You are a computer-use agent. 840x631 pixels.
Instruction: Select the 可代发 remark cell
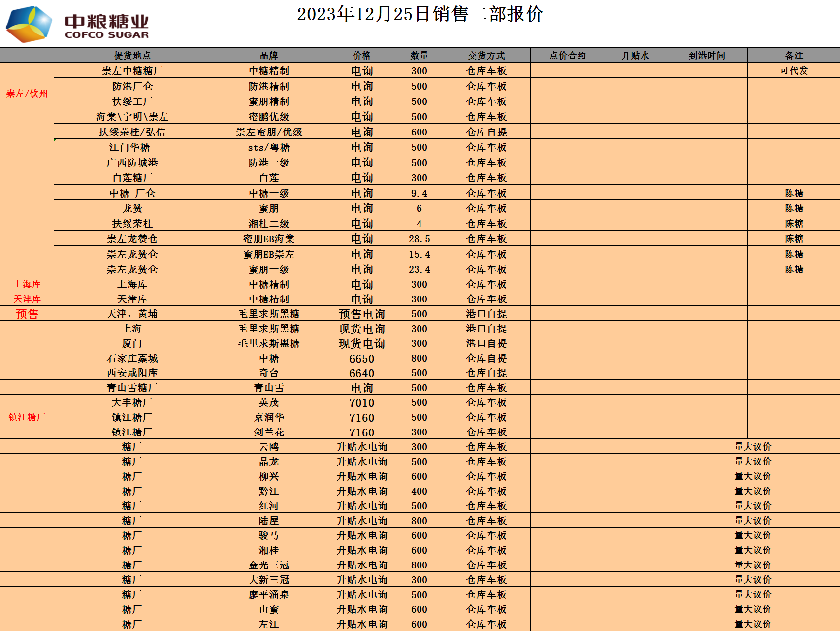click(x=794, y=71)
